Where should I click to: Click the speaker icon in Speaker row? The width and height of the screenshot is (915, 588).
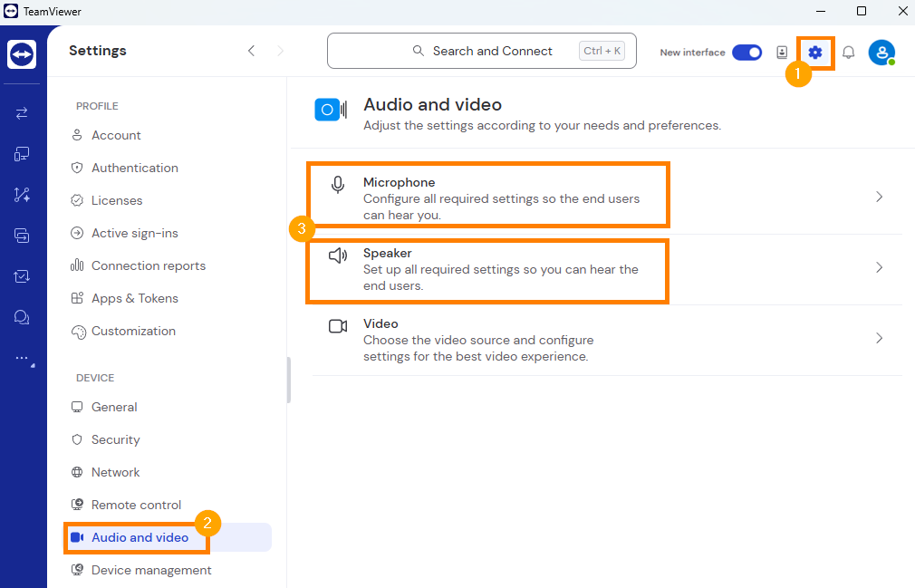338,255
